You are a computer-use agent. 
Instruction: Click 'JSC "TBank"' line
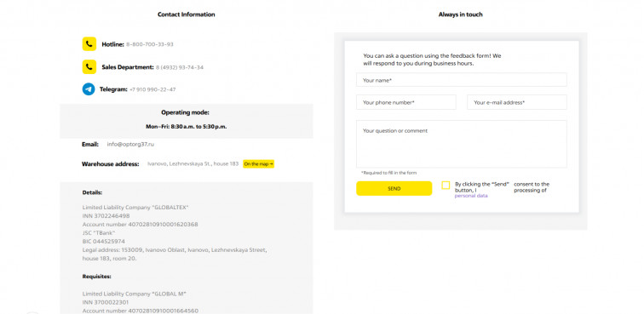[99, 233]
